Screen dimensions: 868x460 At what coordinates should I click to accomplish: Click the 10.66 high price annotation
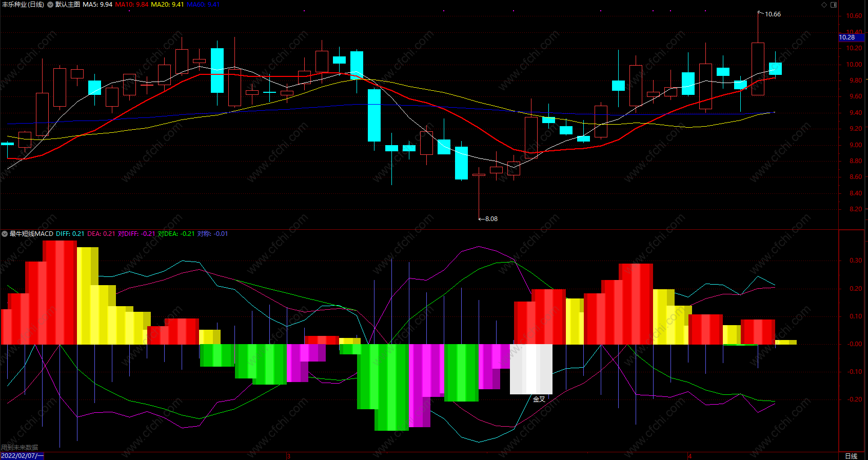pos(773,14)
